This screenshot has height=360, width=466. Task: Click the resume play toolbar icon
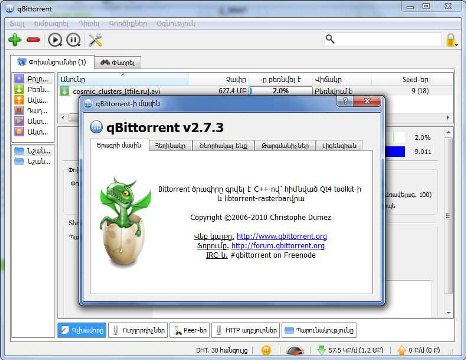click(55, 40)
